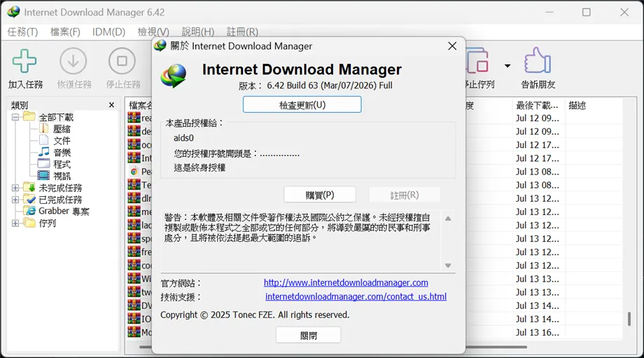Click the Tell a friend (告訴朋友) thumbs-up icon
The image size is (644, 358).
pos(538,60)
